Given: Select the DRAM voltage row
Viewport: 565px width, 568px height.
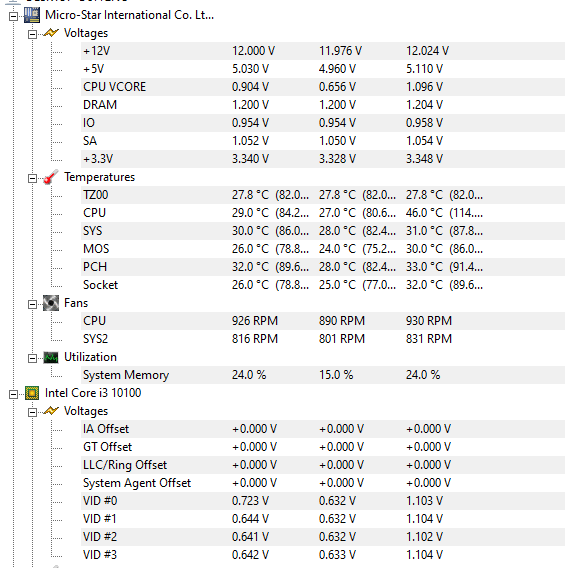Looking at the screenshot, I should 323,105.
